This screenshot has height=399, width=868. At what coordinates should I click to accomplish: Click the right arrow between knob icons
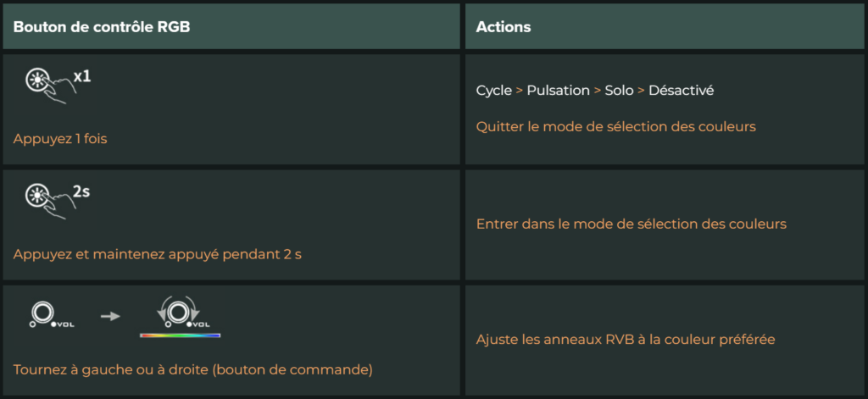pyautogui.click(x=111, y=317)
